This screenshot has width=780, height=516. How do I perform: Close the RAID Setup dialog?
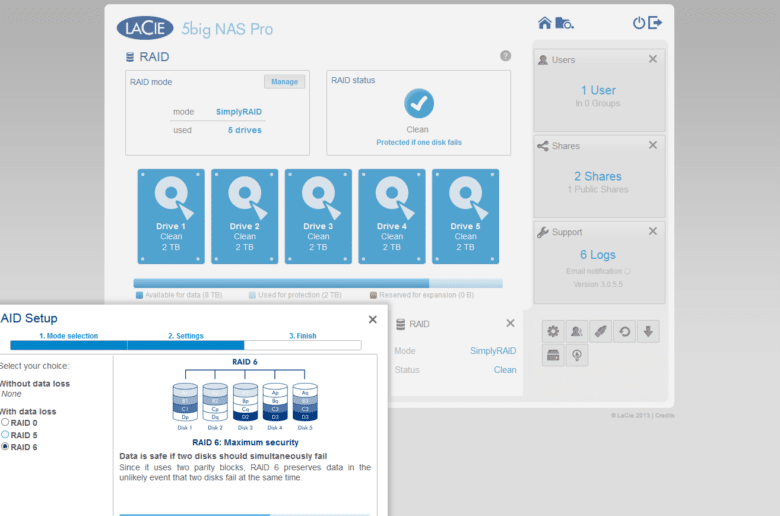[x=373, y=319]
